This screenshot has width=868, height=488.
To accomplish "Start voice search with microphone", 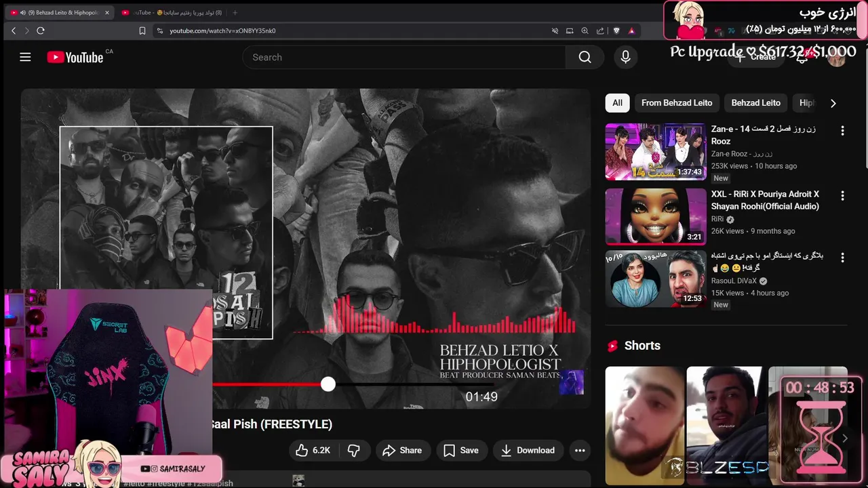I will 625,57.
